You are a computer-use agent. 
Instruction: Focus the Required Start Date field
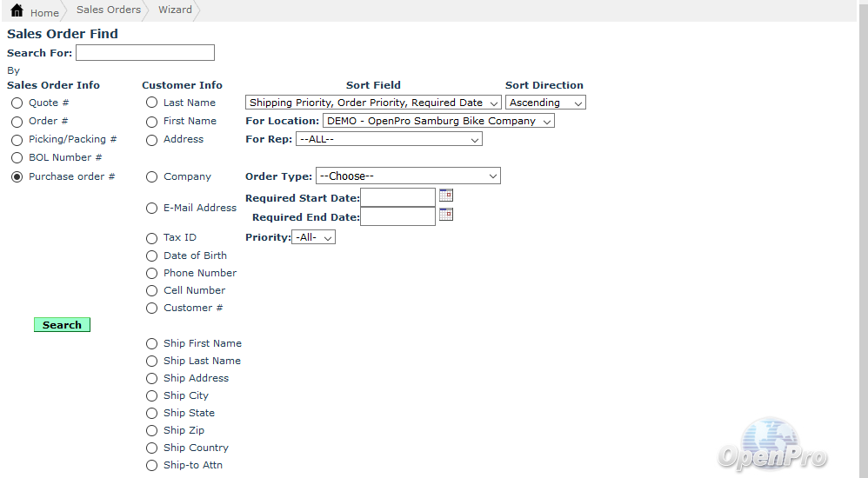[x=397, y=198]
